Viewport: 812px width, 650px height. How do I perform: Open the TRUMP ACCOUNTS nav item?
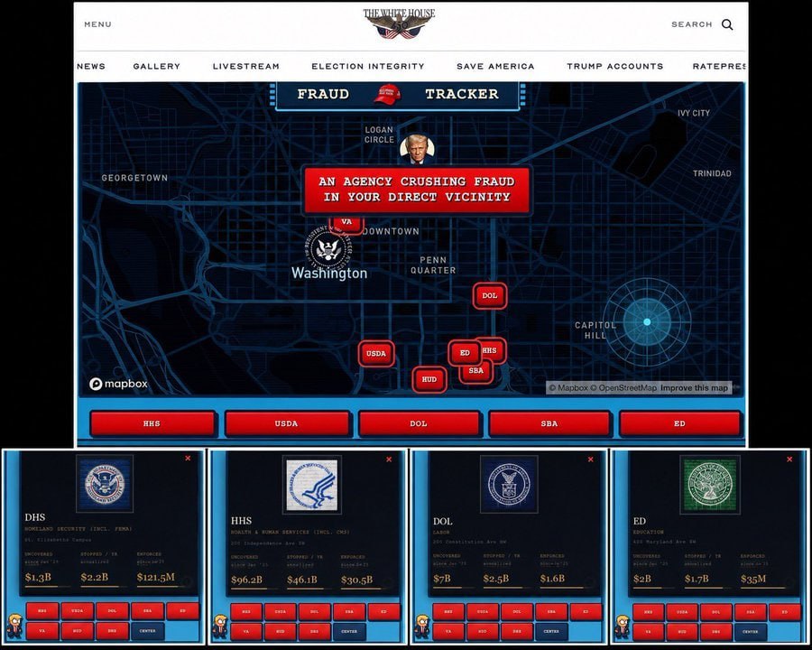point(614,66)
